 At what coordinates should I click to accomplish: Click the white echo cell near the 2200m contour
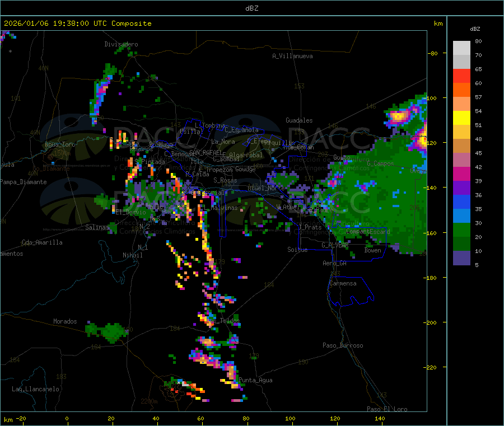click(185, 383)
